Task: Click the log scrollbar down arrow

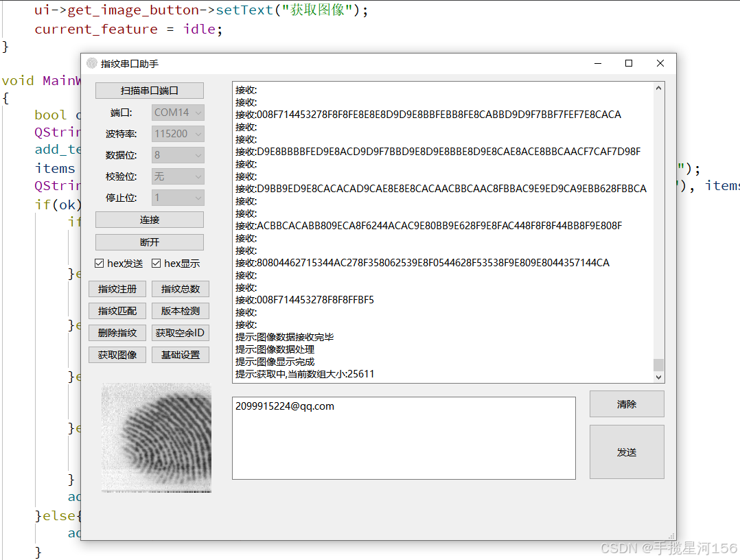Action: point(658,377)
